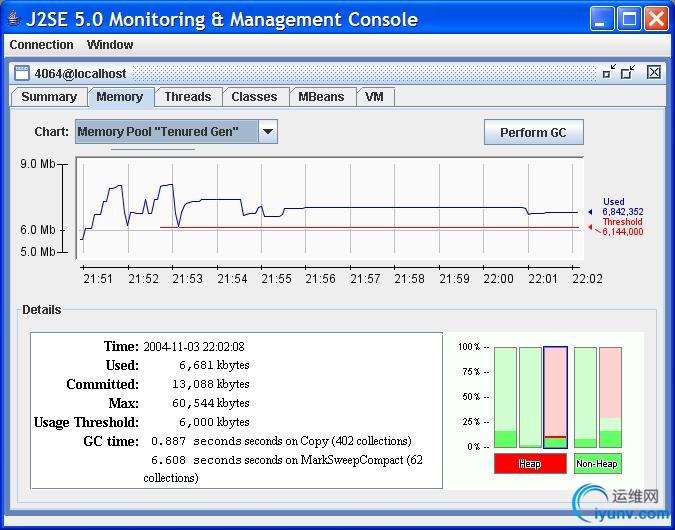Click the Max value 60,544 kbytes
Viewport: 675px width, 530px height.
coord(211,403)
